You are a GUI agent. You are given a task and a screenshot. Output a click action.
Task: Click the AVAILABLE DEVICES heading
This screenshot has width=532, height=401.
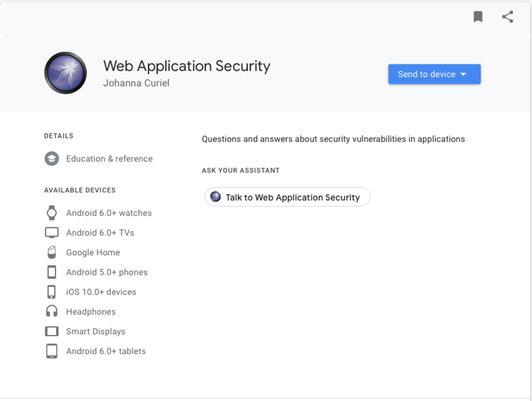[x=80, y=190]
